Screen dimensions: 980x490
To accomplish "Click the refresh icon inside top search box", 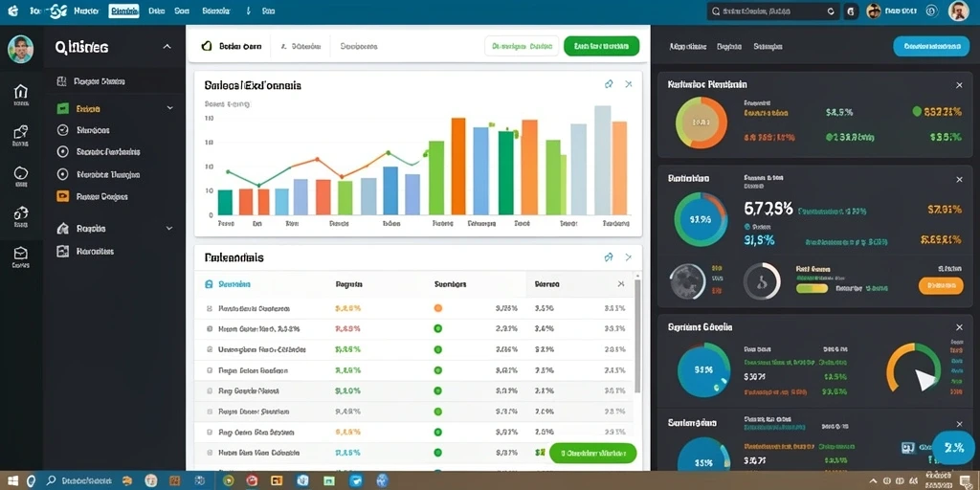I will pos(831,11).
